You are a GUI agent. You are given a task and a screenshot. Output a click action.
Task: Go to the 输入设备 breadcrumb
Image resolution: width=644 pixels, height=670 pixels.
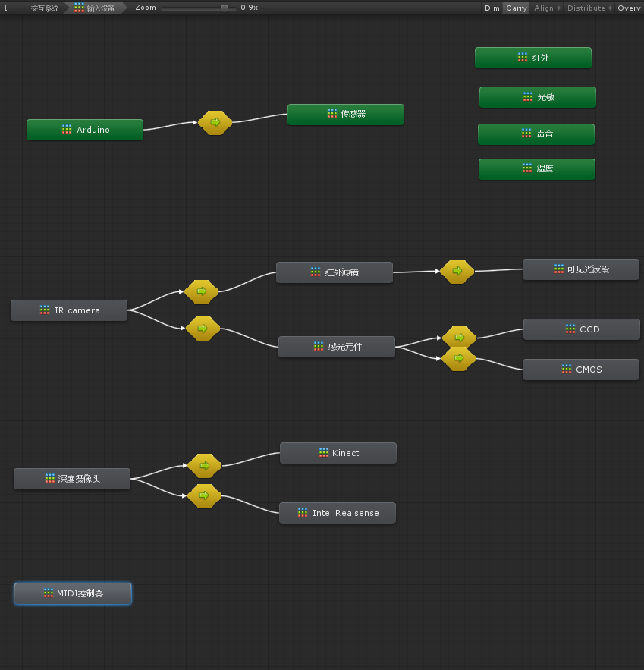[x=96, y=8]
